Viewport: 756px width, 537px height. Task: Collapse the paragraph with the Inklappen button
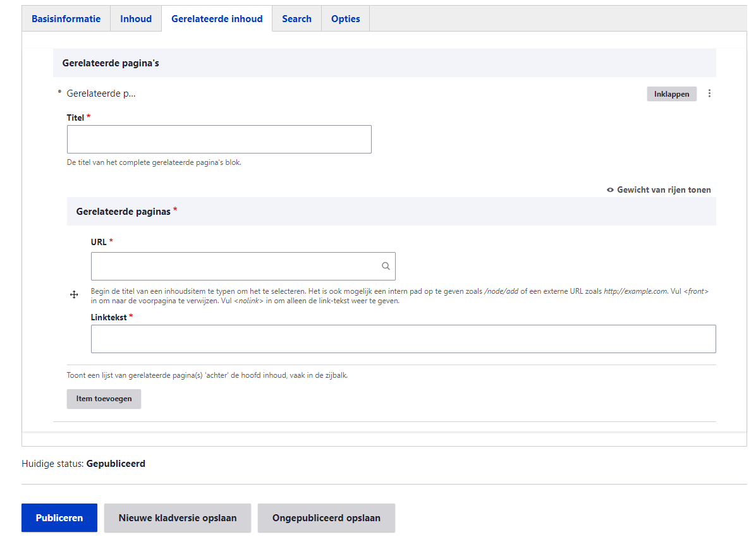tap(671, 94)
